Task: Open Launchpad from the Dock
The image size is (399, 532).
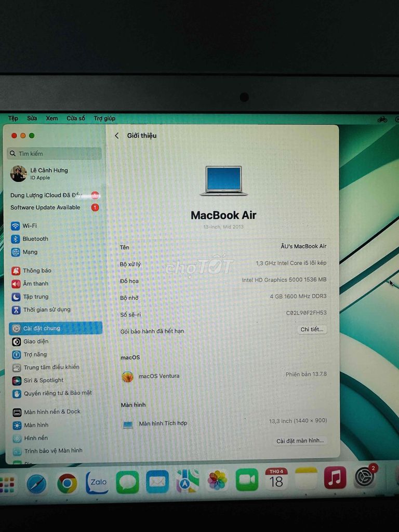Action: (7, 485)
